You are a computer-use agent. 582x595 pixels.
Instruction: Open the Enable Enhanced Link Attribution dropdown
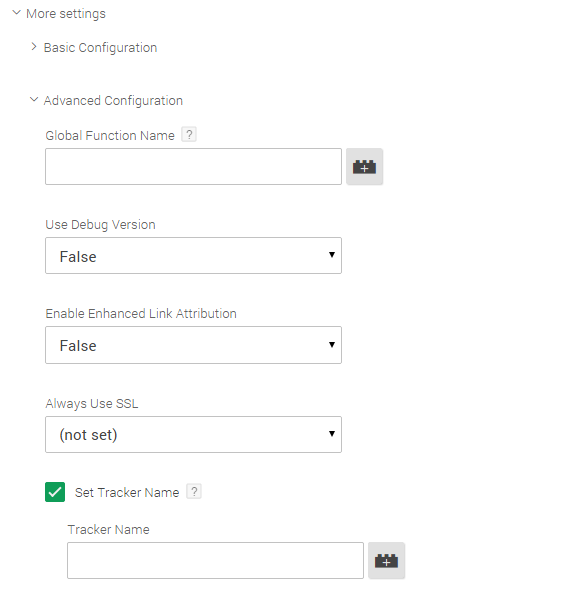tap(193, 345)
